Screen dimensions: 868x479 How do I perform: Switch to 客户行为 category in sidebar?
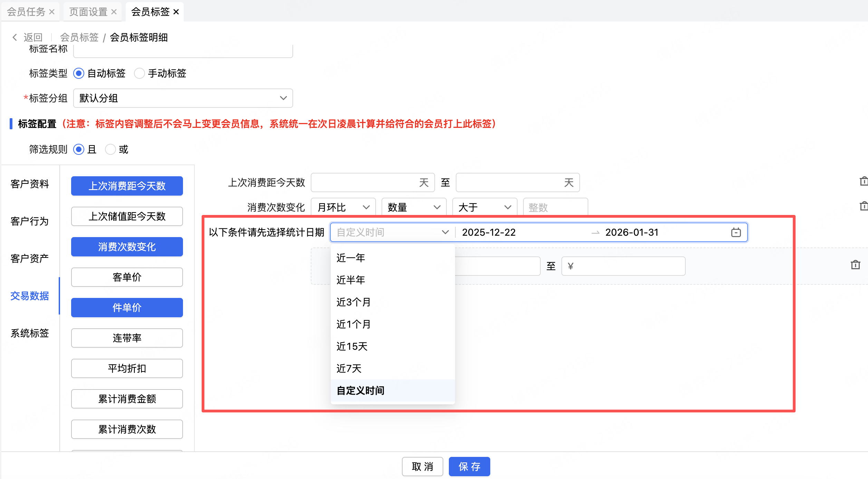click(30, 221)
